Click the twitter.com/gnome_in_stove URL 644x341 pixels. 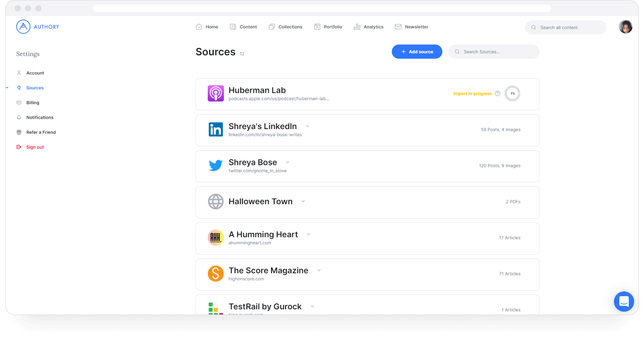258,171
